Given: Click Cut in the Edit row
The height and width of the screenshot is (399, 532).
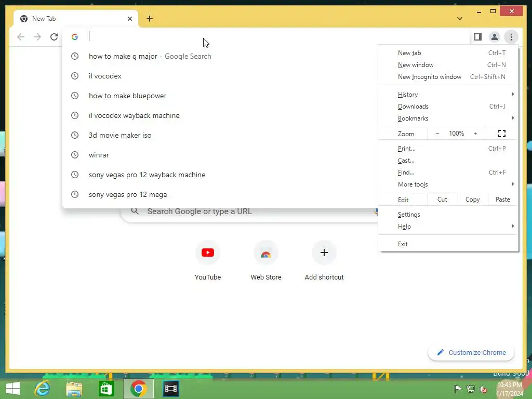Looking at the screenshot, I should pos(443,199).
